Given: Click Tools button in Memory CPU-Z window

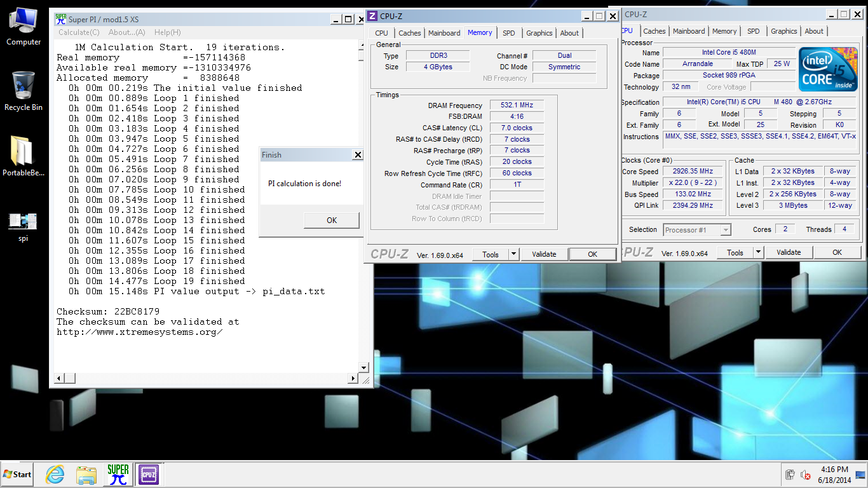Looking at the screenshot, I should 491,255.
